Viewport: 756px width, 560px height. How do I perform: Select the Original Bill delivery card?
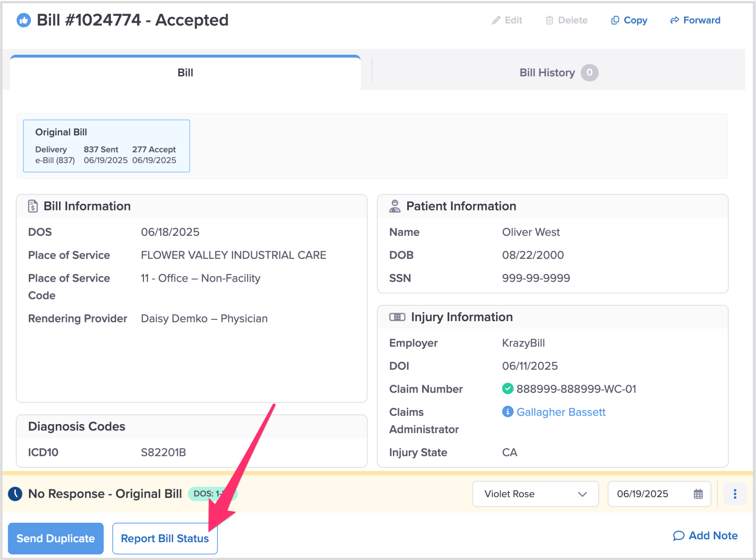click(106, 146)
